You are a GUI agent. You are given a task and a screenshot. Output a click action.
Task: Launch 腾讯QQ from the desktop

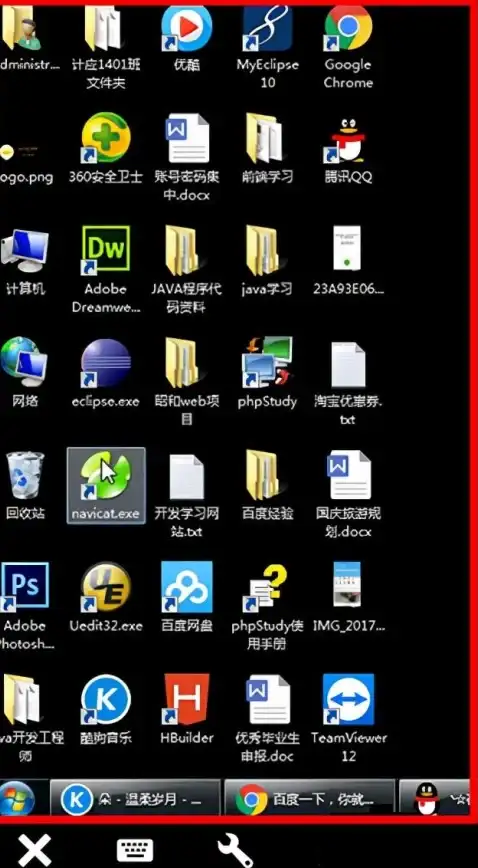[x=348, y=138]
